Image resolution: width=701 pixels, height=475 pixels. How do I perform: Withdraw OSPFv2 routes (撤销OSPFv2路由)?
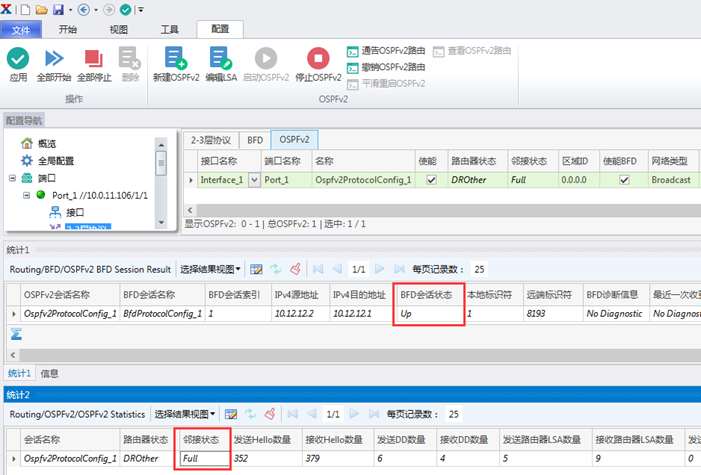click(386, 68)
